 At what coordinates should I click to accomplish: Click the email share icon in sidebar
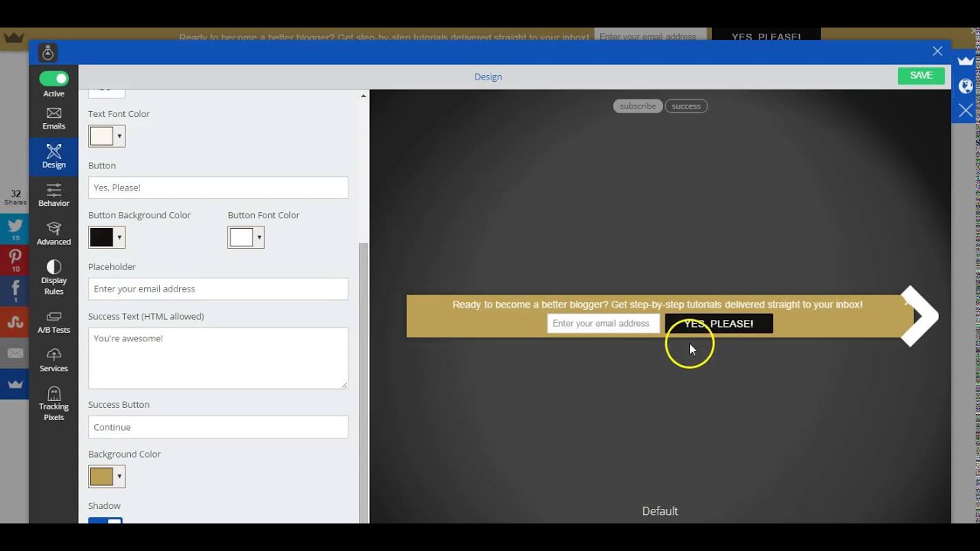[15, 354]
